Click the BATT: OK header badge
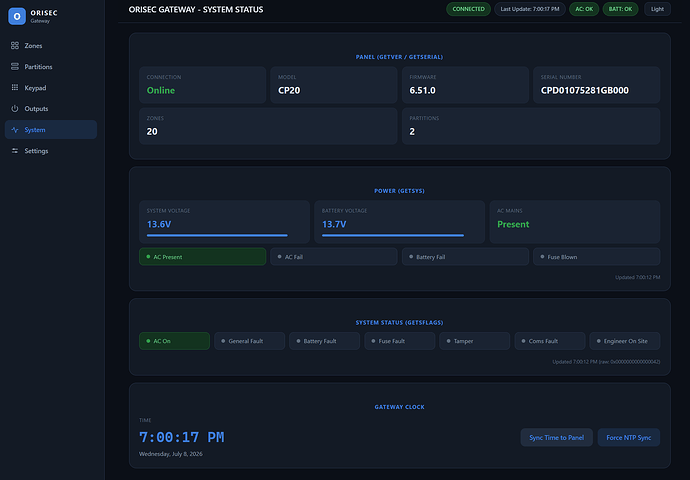The image size is (690, 480). click(x=620, y=9)
